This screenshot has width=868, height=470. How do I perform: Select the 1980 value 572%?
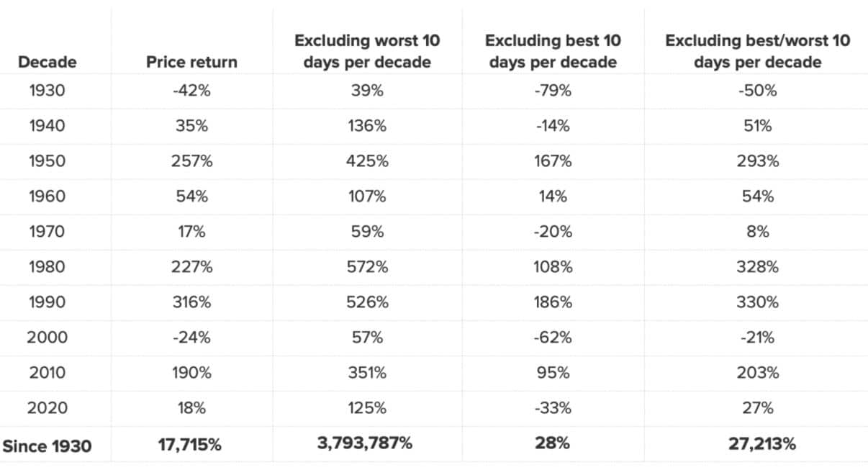368,267
